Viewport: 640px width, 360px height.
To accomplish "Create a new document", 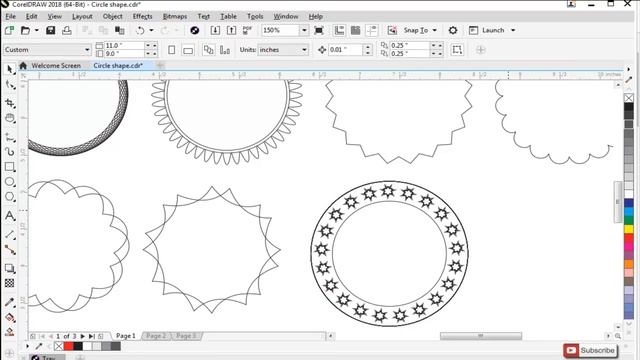I will pos(9,30).
